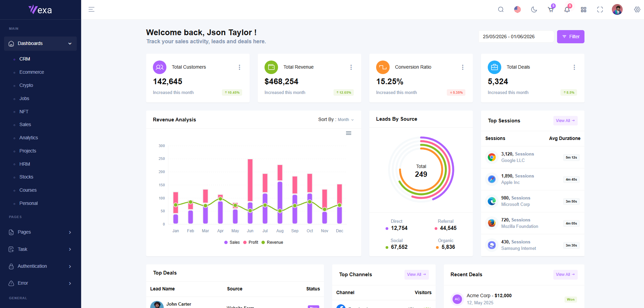Open the Personal dashboard
Screen dimensions: 644x308
29,203
